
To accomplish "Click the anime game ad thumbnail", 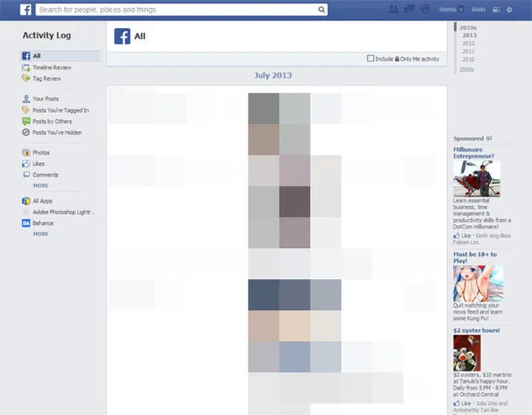I will 478,283.
